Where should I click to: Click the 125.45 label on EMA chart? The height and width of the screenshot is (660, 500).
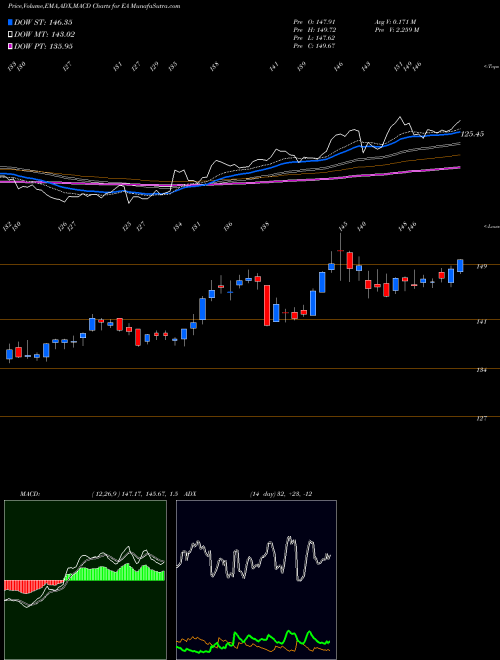pyautogui.click(x=473, y=134)
